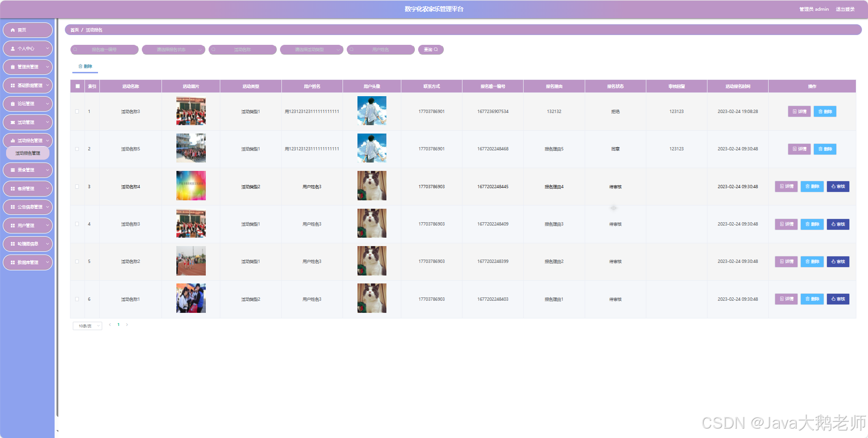Open 详情 for row 5 活动名称2
Image resolution: width=868 pixels, height=438 pixels.
[786, 261]
